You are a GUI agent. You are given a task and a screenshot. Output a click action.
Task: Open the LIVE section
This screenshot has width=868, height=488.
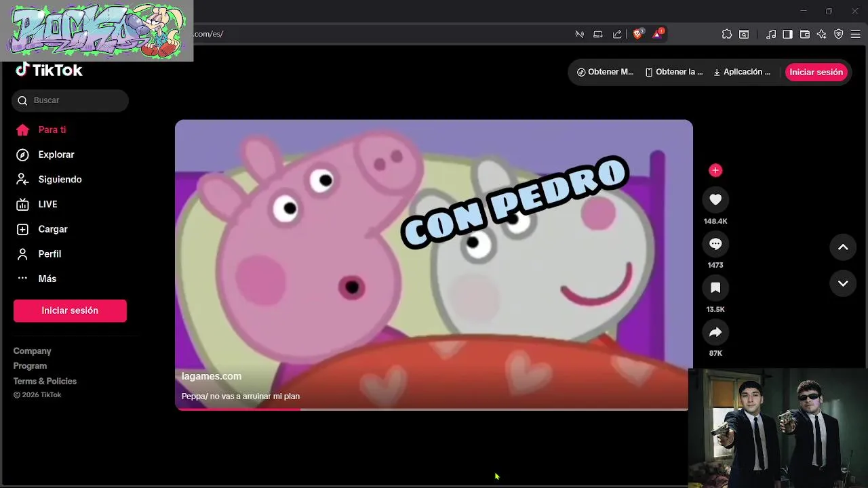(37, 204)
